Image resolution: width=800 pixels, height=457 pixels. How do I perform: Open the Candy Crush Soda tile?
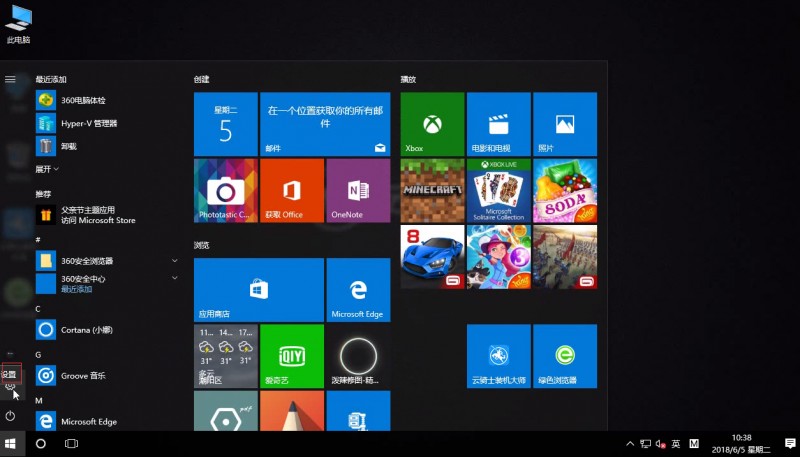565,190
